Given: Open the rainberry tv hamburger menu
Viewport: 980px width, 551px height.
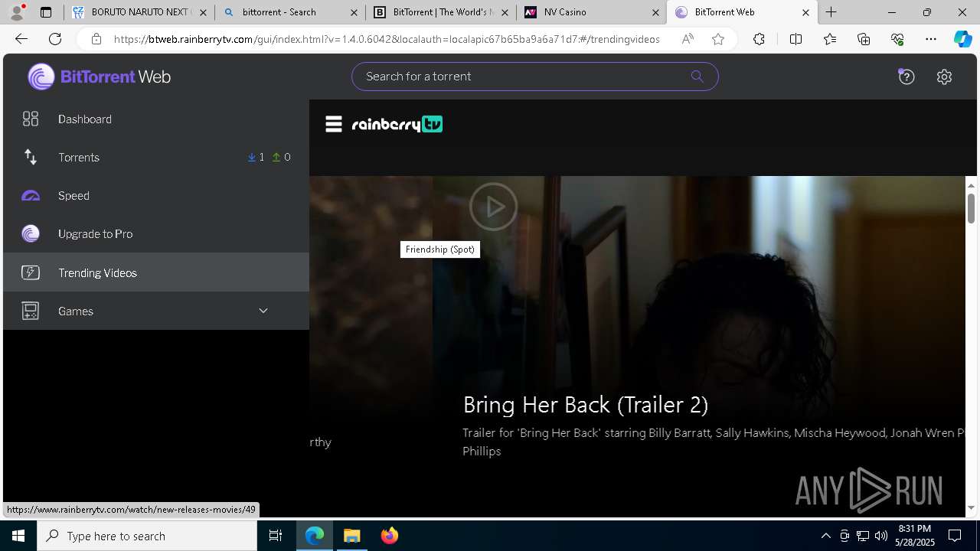Looking at the screenshot, I should point(334,124).
